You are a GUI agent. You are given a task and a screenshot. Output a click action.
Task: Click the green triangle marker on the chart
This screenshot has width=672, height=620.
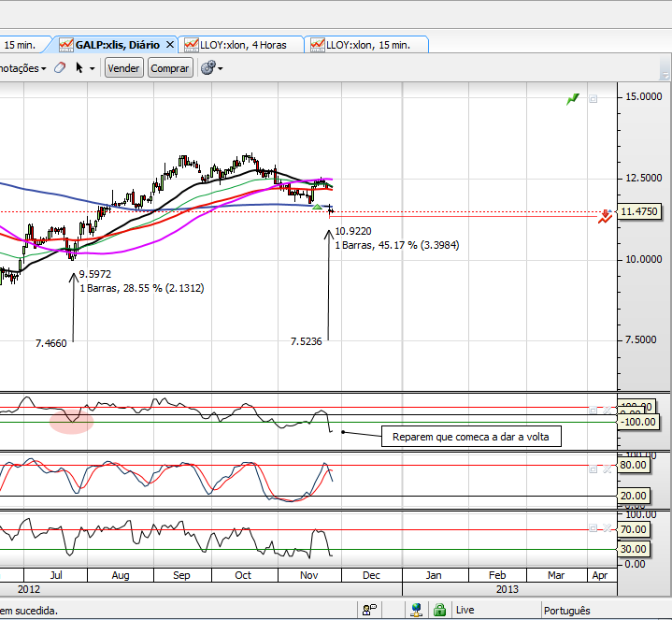[317, 207]
